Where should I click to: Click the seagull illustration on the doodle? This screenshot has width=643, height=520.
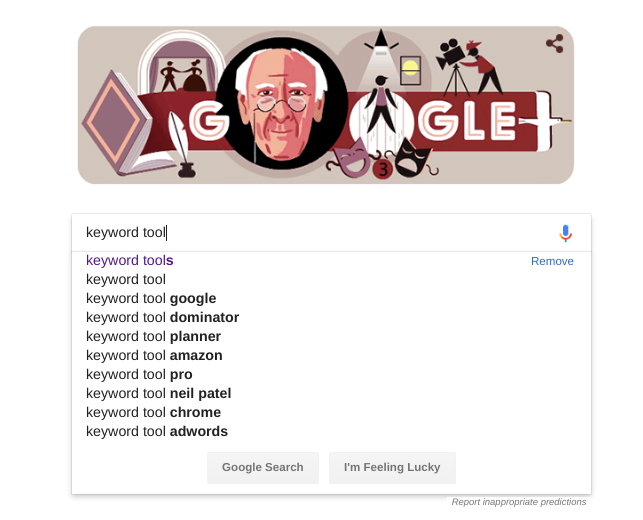click(545, 121)
